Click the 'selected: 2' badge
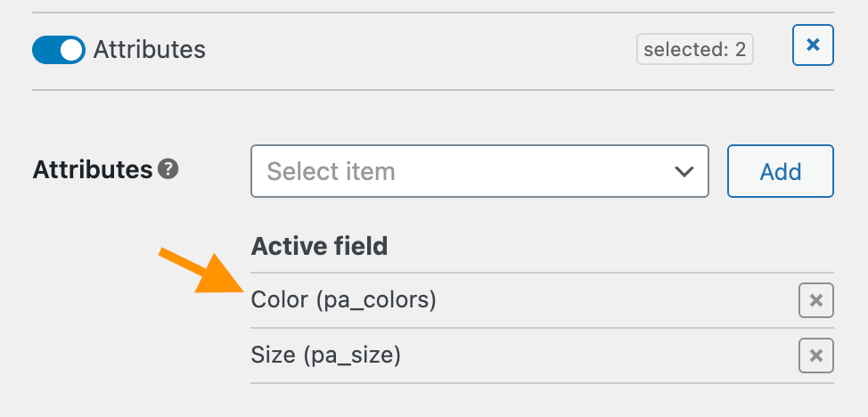Image resolution: width=868 pixels, height=417 pixels. tap(694, 50)
